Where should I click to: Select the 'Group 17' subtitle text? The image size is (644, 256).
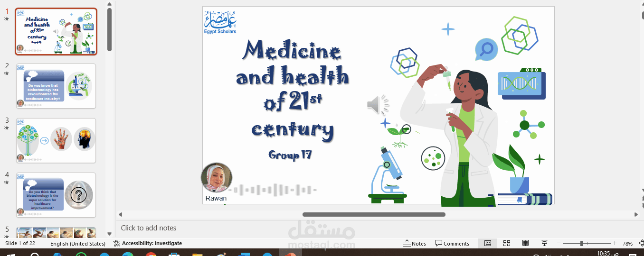pos(290,155)
